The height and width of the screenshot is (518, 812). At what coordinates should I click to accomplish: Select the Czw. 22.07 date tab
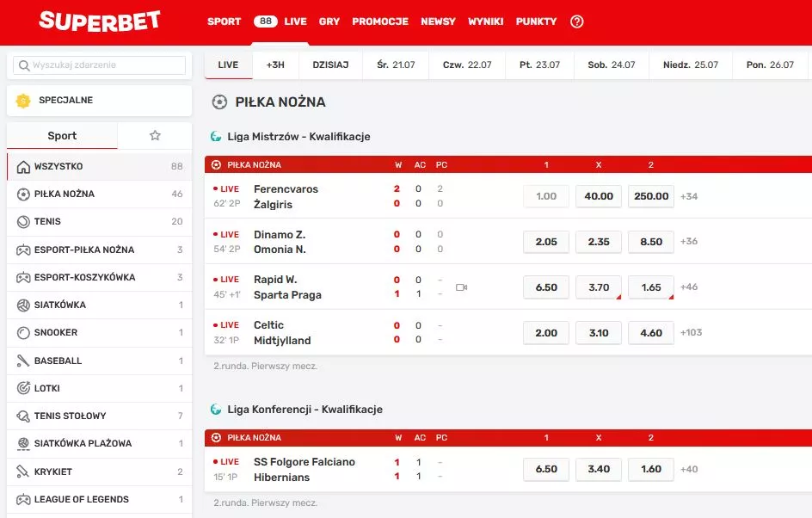click(467, 65)
